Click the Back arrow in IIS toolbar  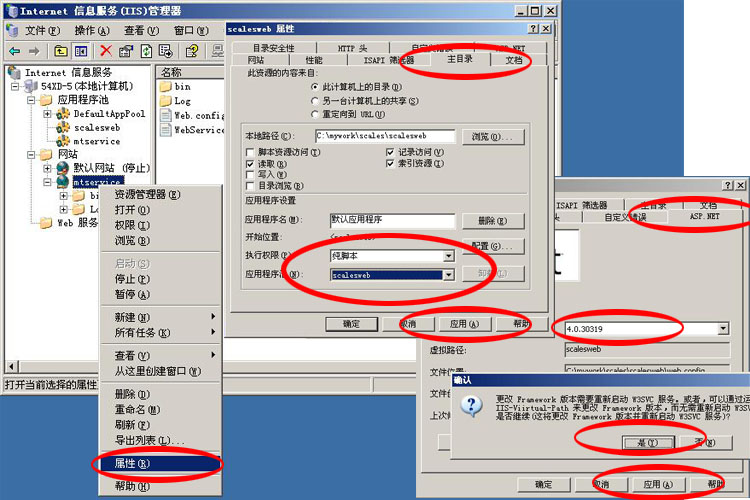[15, 51]
